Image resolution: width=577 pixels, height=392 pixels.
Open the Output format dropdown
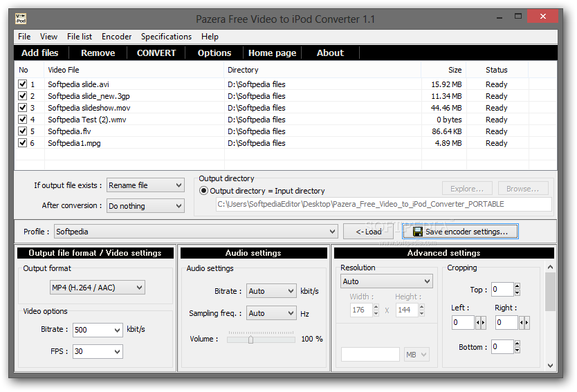(x=98, y=288)
